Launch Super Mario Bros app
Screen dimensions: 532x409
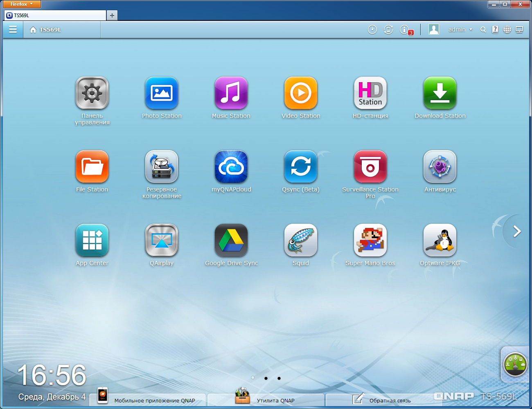[x=370, y=240]
